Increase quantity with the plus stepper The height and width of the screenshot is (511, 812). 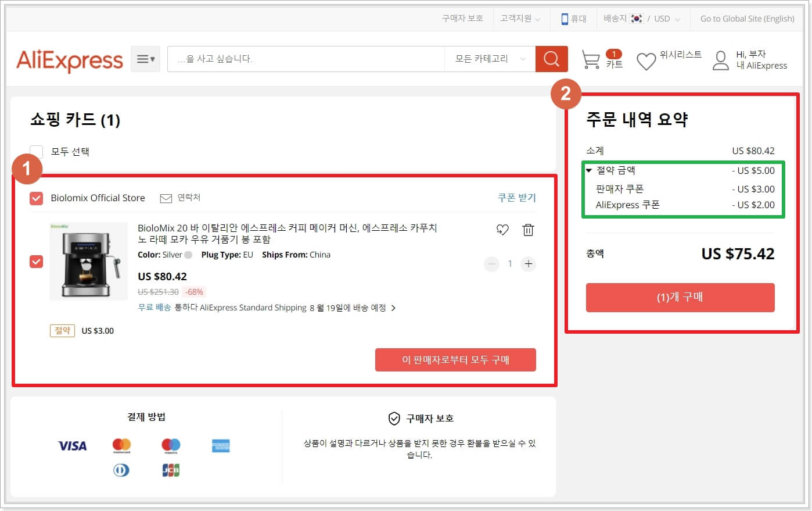(x=528, y=263)
